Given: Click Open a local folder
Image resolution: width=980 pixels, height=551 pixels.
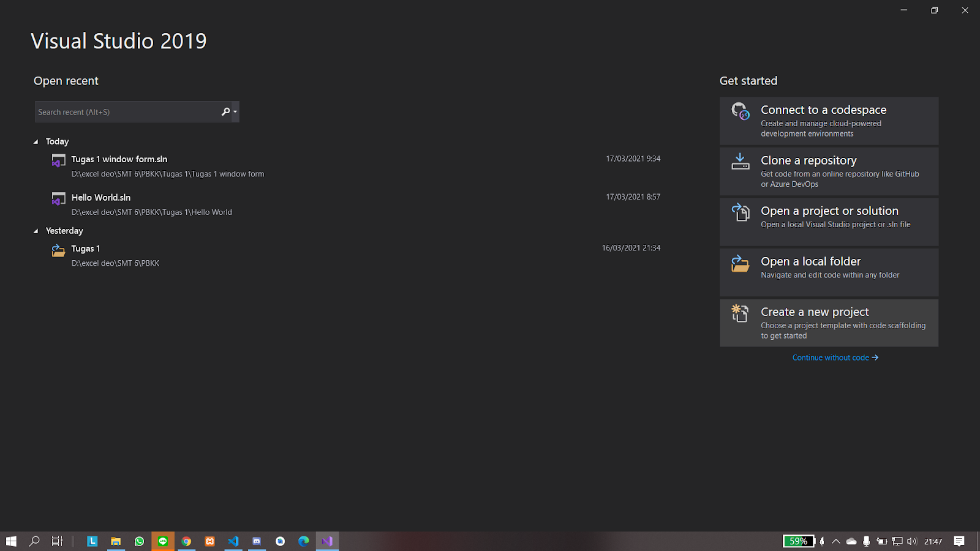Looking at the screenshot, I should coord(829,272).
